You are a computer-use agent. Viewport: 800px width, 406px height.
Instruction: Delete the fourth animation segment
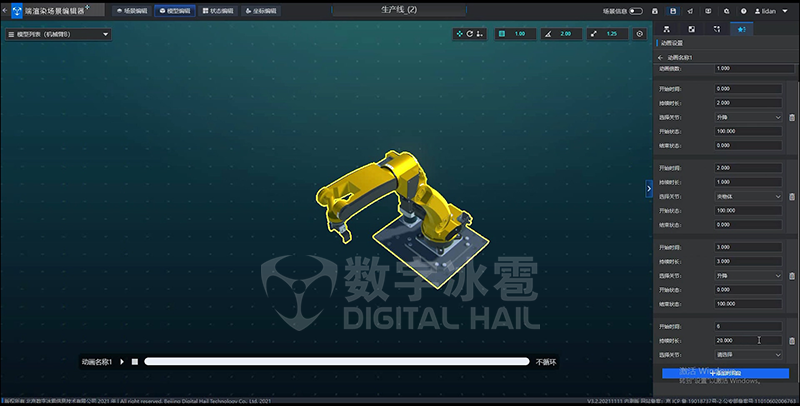[792, 341]
